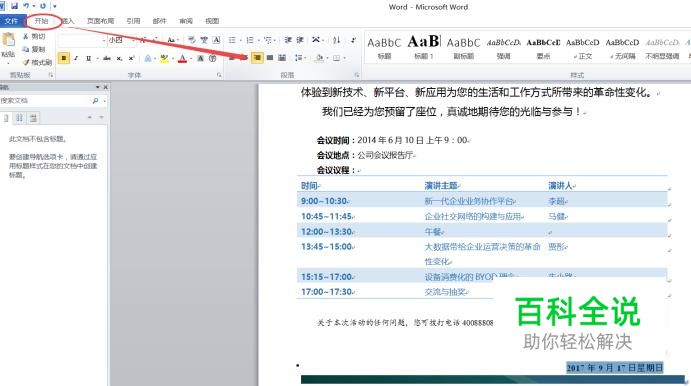
Task: Apply the 标题 1 style
Action: point(424,48)
